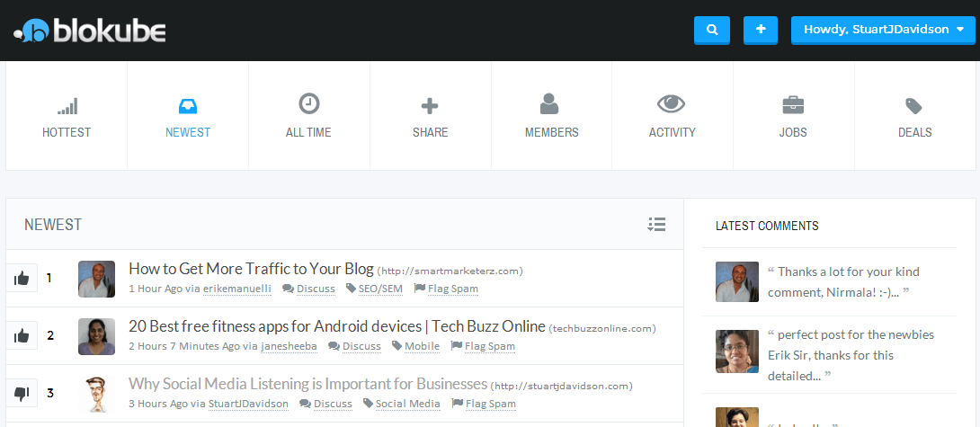The image size is (980, 427).
Task: Open the Blokube logo home link
Action: click(x=90, y=30)
